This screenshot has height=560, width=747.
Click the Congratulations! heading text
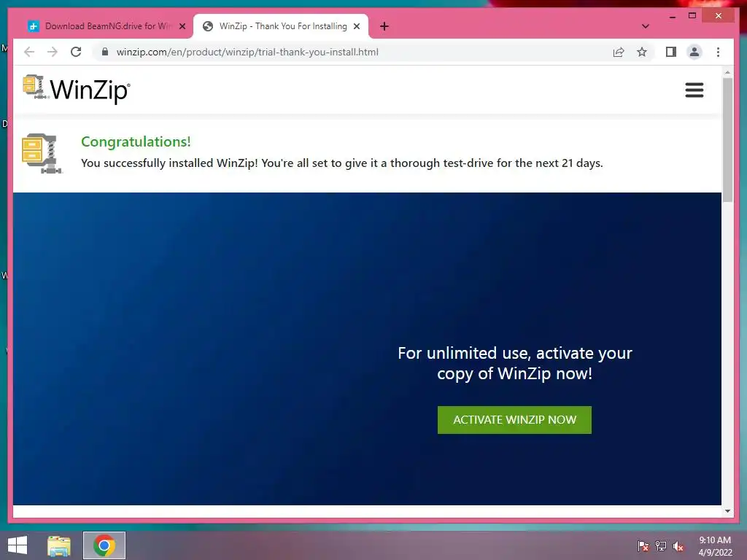[136, 141]
